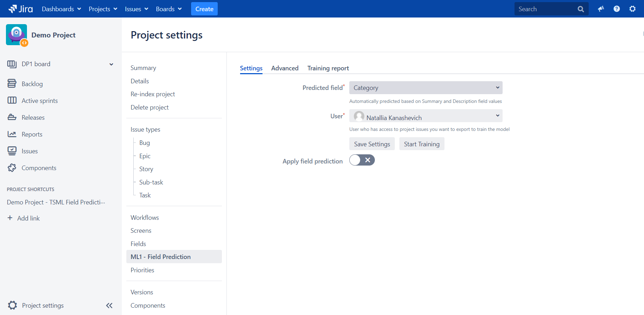644x315 pixels.
Task: Open Workflows settings
Action: (x=145, y=218)
